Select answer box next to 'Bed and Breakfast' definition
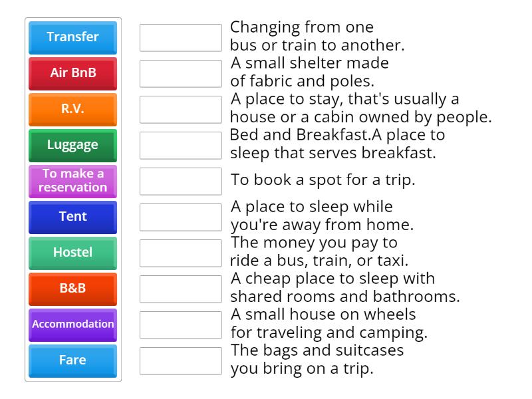The width and height of the screenshot is (532, 399). tap(181, 146)
